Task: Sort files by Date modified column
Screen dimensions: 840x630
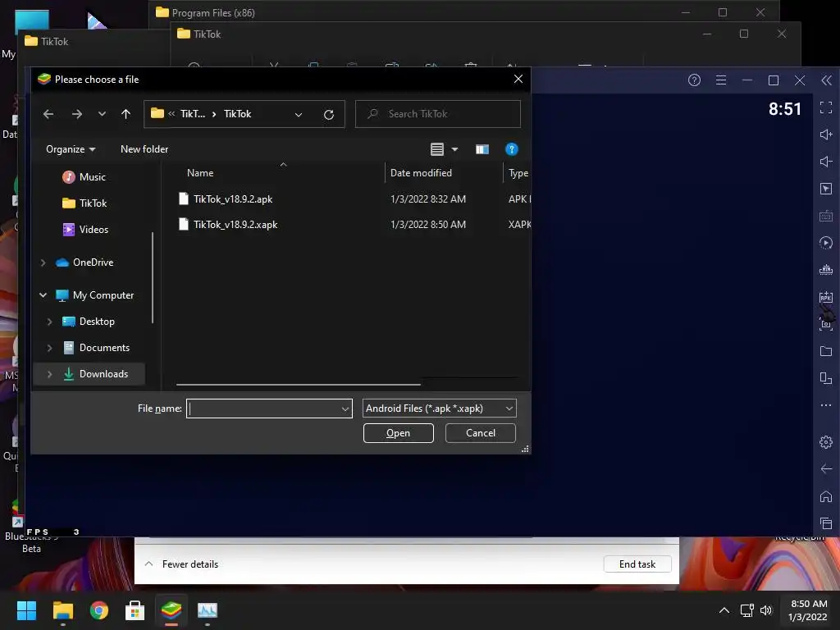Action: coord(421,173)
